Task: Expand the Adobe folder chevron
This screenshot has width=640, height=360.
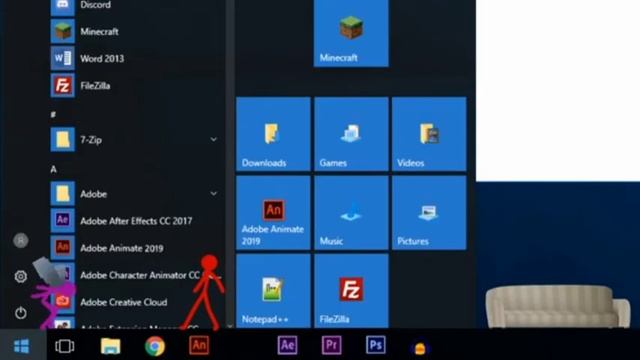Action: pyautogui.click(x=213, y=193)
